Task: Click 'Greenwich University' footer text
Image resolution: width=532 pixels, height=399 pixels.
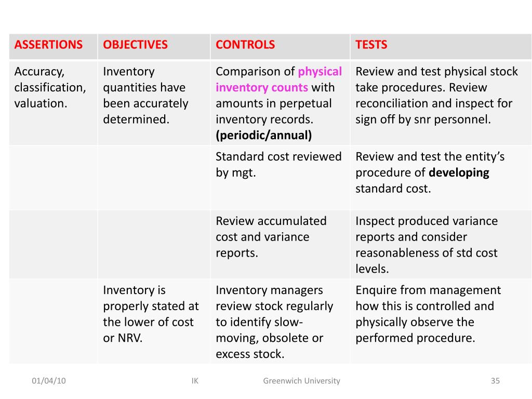Action: (302, 381)
